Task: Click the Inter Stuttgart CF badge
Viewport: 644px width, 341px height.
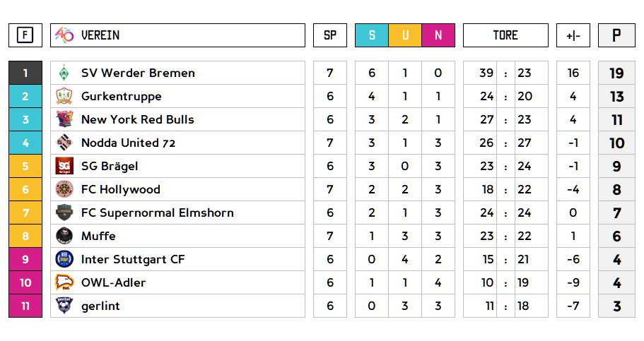Action: tap(64, 259)
